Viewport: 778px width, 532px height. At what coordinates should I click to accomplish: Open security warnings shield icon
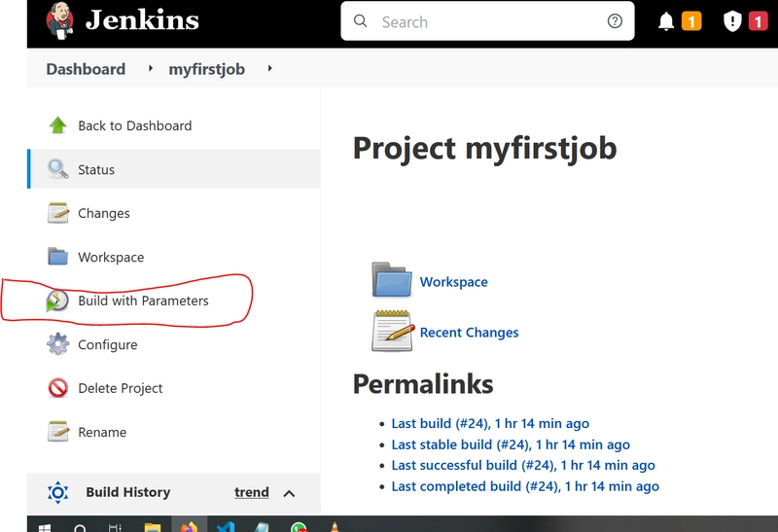(733, 21)
